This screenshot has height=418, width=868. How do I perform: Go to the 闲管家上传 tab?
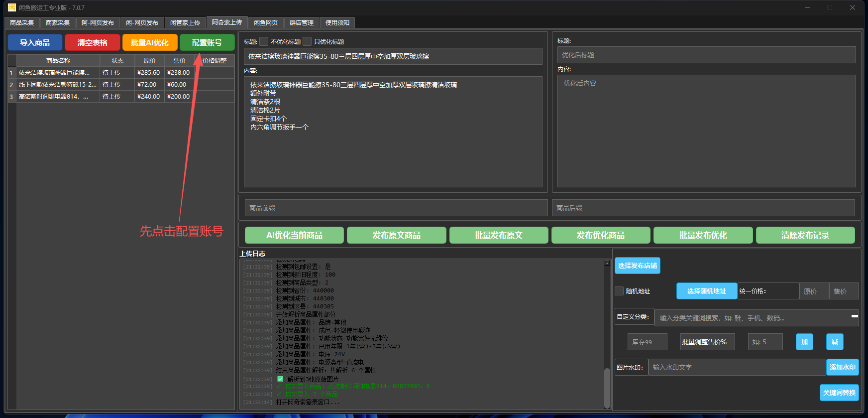click(185, 22)
